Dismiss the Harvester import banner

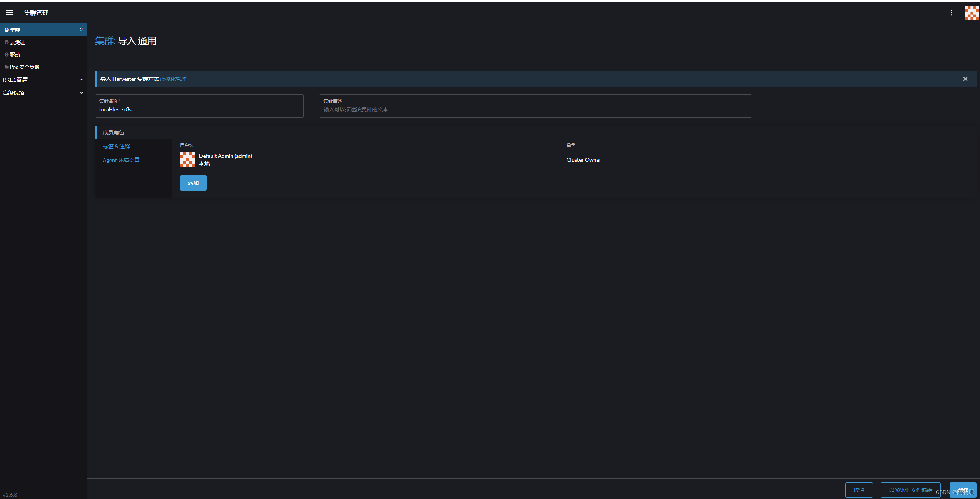965,79
